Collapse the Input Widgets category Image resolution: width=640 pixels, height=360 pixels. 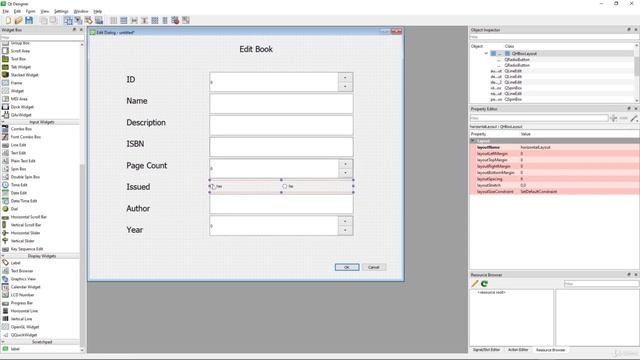click(41, 122)
